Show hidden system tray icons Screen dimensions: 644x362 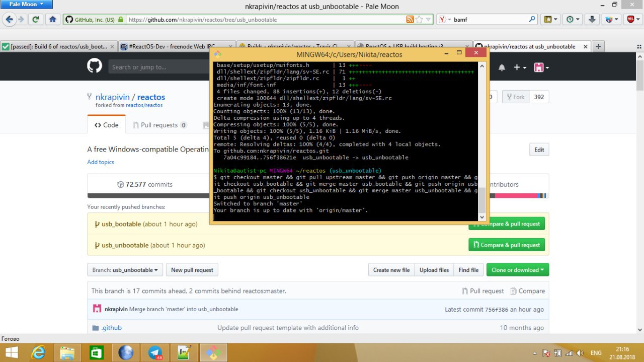pyautogui.click(x=534, y=353)
